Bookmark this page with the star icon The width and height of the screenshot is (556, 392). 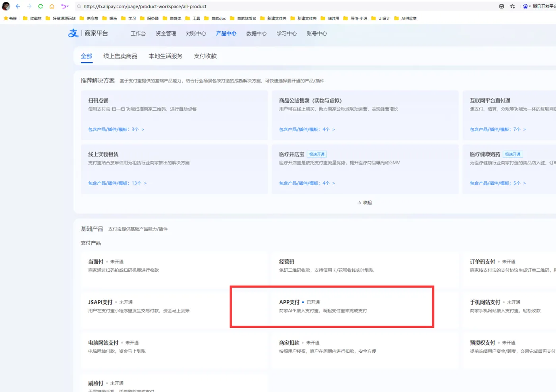513,6
